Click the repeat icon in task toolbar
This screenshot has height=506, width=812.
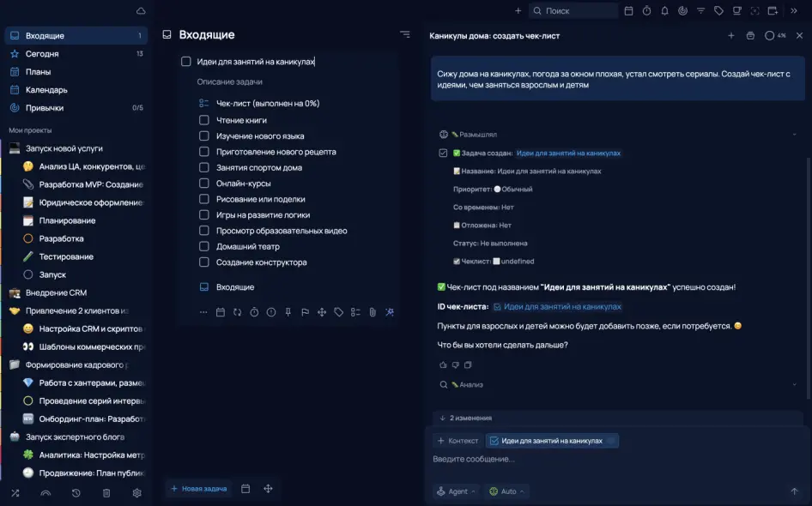click(x=238, y=312)
